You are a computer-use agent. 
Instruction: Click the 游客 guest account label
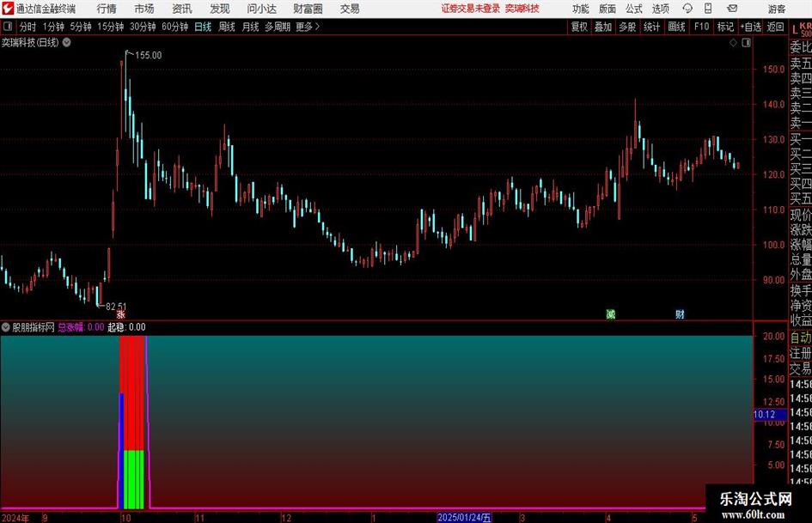point(776,9)
